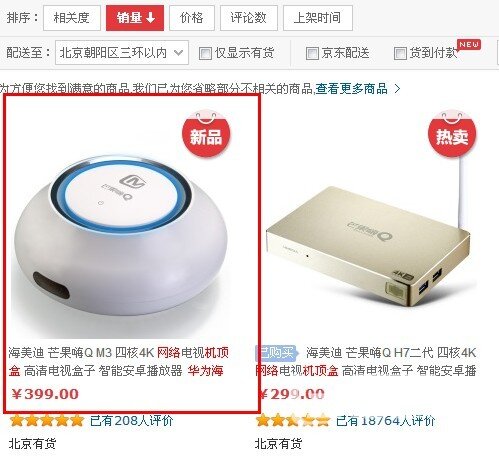Open the 查看更多商品 link
The width and height of the screenshot is (499, 459).
pyautogui.click(x=351, y=89)
